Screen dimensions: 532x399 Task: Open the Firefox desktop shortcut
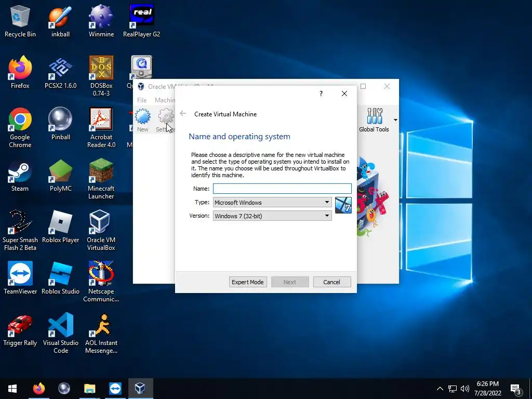point(20,73)
